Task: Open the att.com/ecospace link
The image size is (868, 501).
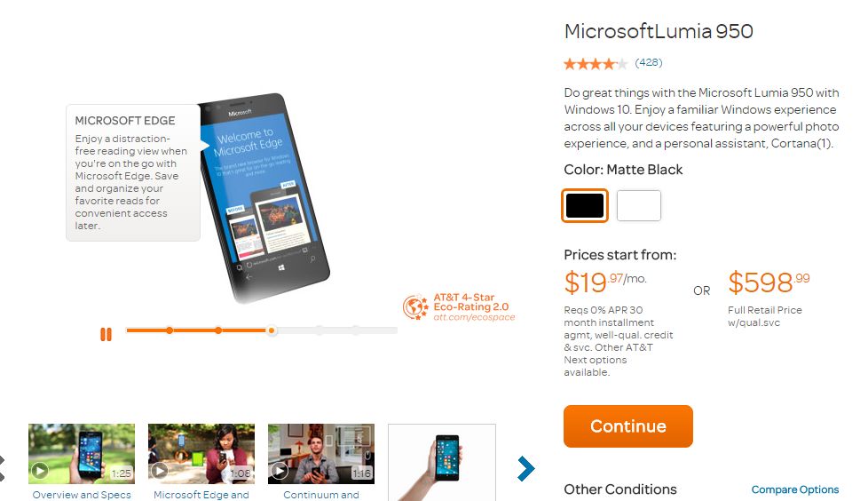Action: (x=474, y=317)
